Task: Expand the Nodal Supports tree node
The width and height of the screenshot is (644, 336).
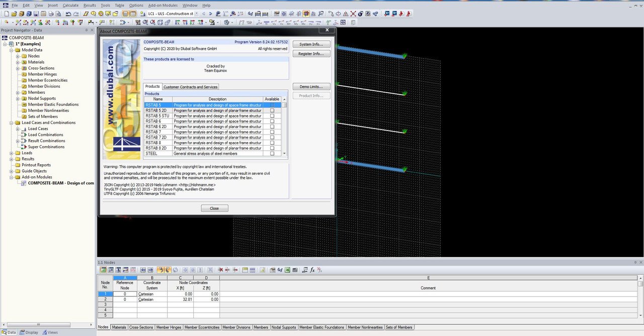Action: point(18,98)
